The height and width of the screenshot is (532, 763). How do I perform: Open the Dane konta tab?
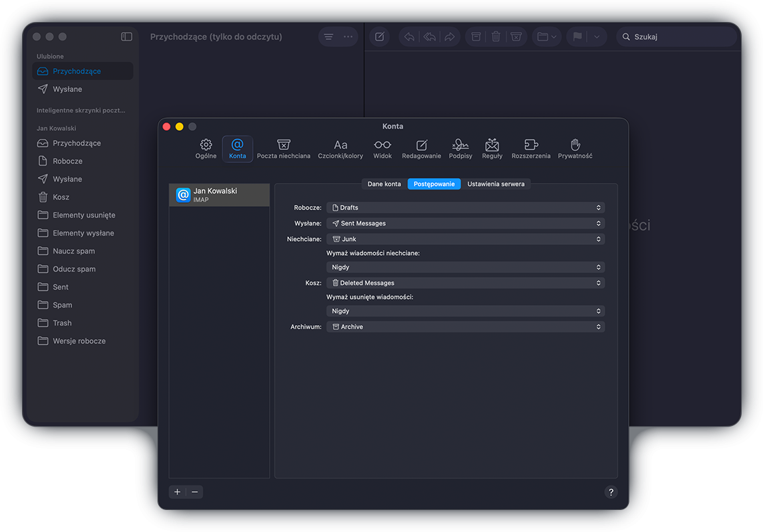click(x=383, y=184)
